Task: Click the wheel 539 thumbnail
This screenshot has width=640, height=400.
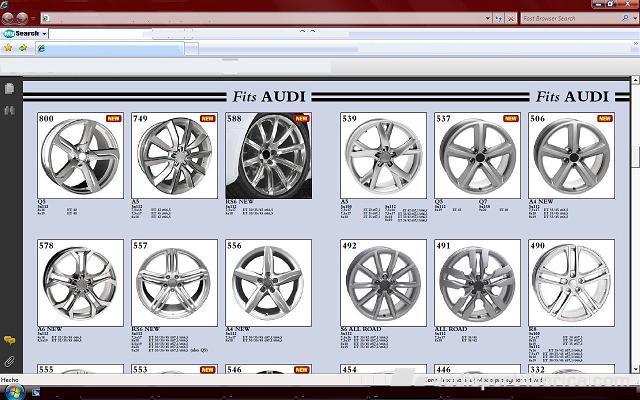Action: [x=383, y=156]
